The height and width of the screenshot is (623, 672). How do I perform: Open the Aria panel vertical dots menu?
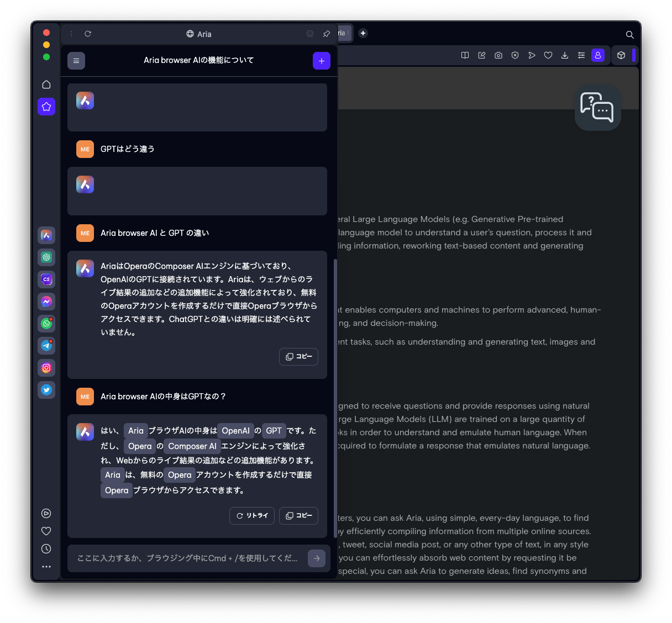point(71,34)
